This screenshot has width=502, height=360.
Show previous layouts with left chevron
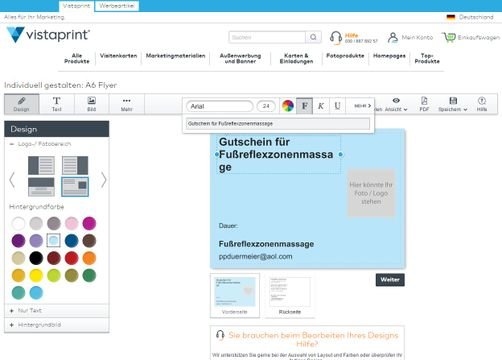pyautogui.click(x=12, y=180)
